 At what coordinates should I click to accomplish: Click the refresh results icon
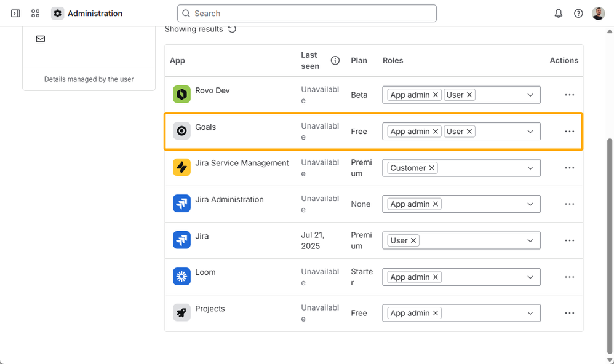point(232,29)
